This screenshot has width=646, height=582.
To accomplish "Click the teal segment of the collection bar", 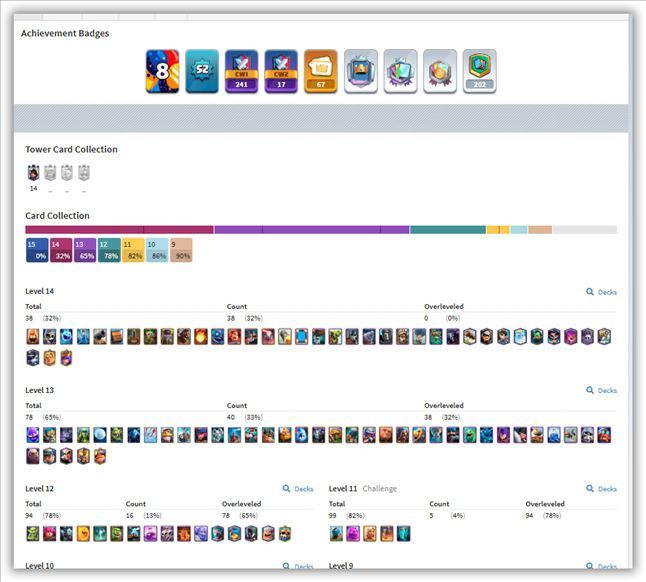I will [448, 229].
